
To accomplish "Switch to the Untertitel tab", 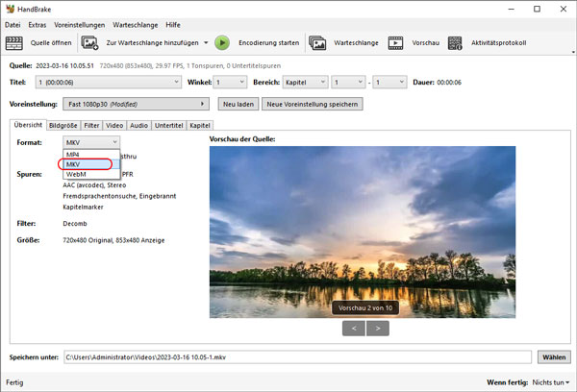I will (x=169, y=126).
